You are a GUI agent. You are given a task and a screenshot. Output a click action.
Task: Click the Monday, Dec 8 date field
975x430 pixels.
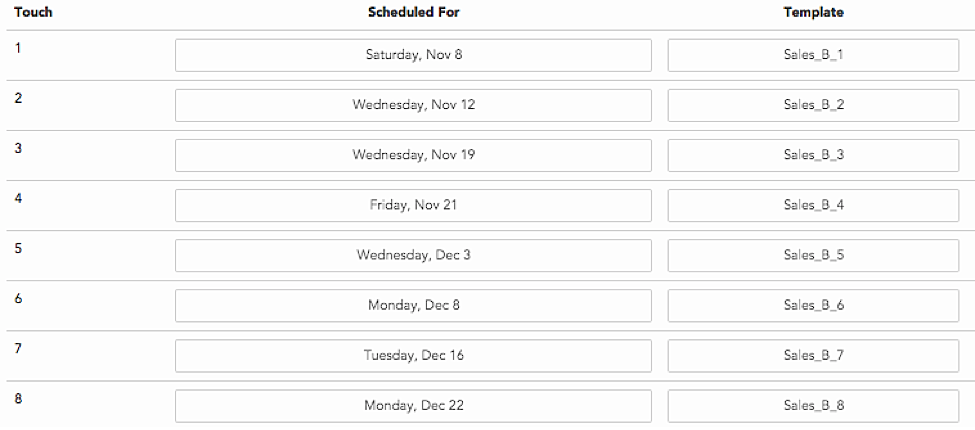[x=414, y=306]
